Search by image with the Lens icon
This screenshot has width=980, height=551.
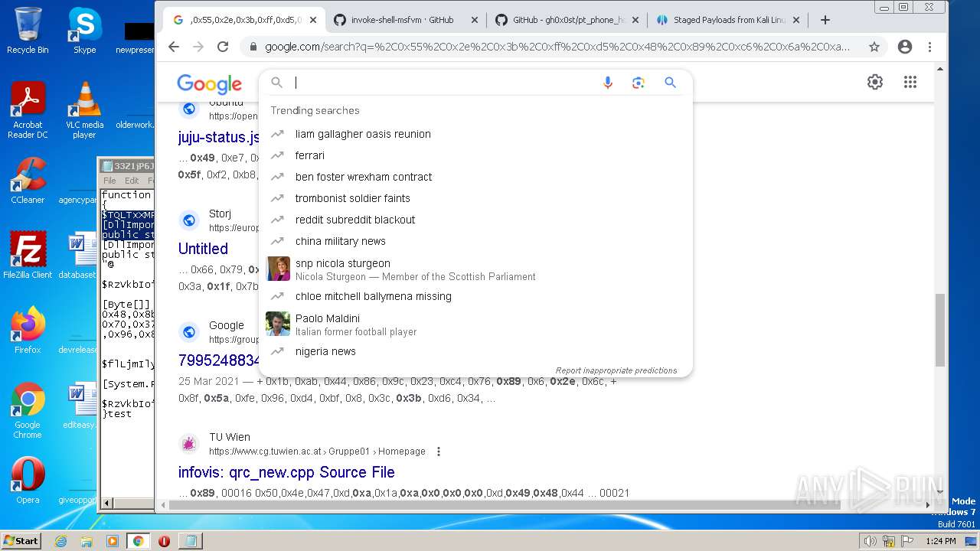click(639, 83)
